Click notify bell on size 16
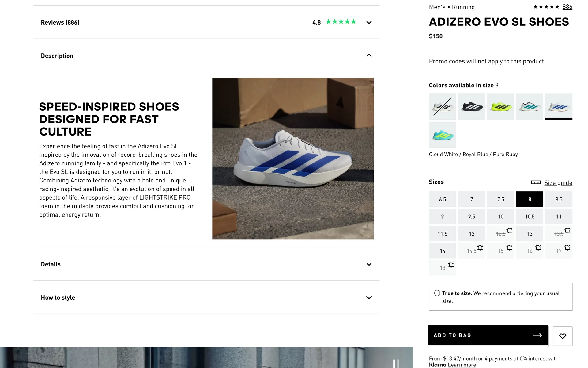The height and width of the screenshot is (368, 588). [538, 248]
